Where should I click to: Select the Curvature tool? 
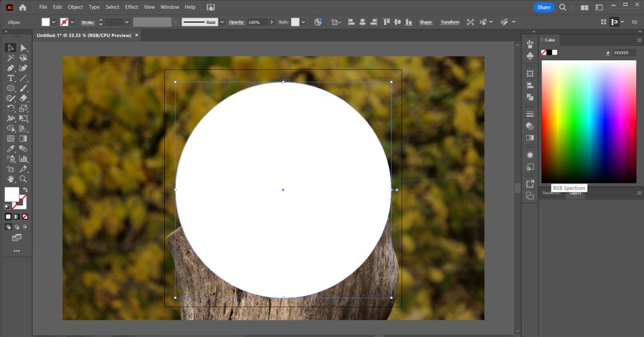pos(23,68)
